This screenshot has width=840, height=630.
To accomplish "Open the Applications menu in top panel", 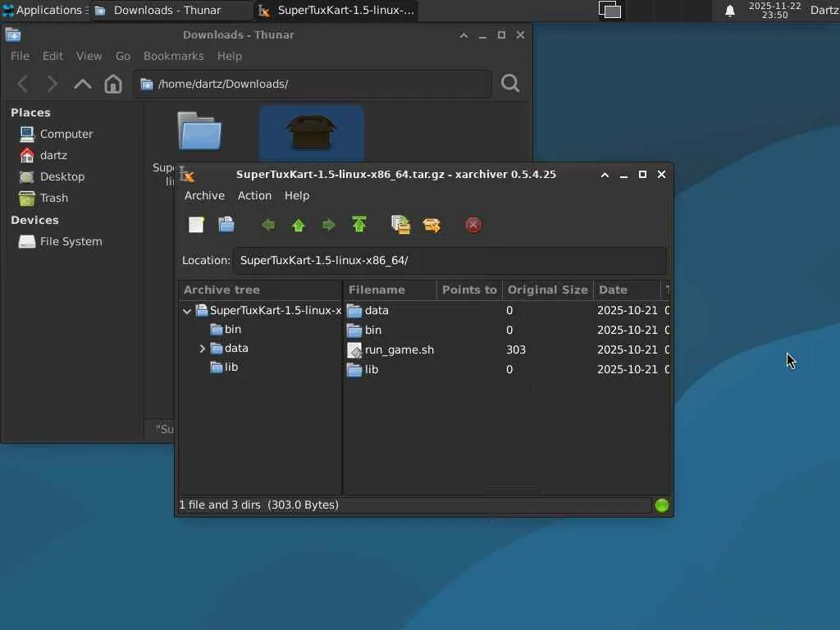I will (x=43, y=10).
